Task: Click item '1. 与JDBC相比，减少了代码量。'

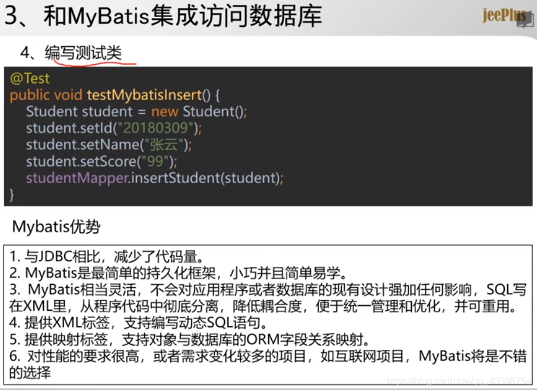Action: (107, 256)
